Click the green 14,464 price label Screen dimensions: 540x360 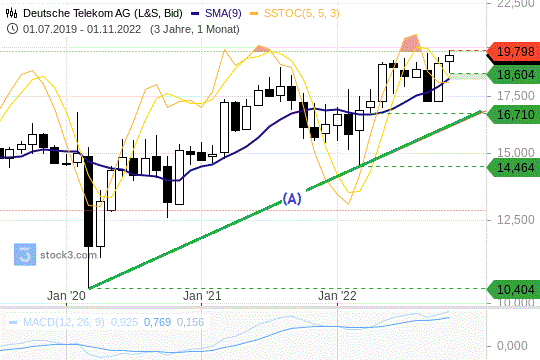(x=514, y=168)
